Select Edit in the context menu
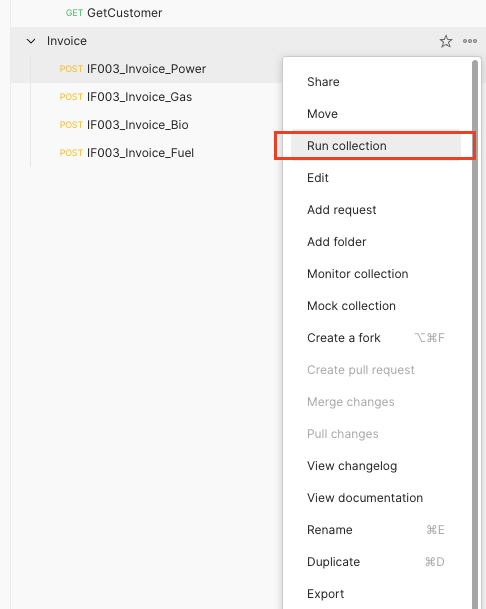 [x=376, y=178]
